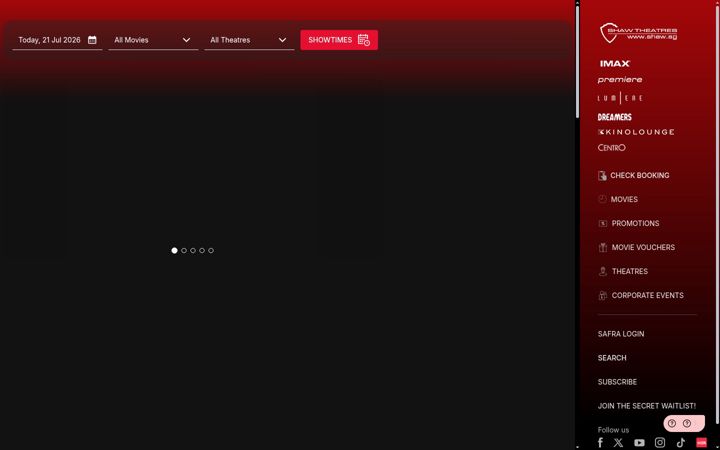Image resolution: width=720 pixels, height=450 pixels.
Task: Click the Promotions tag icon
Action: click(x=603, y=223)
